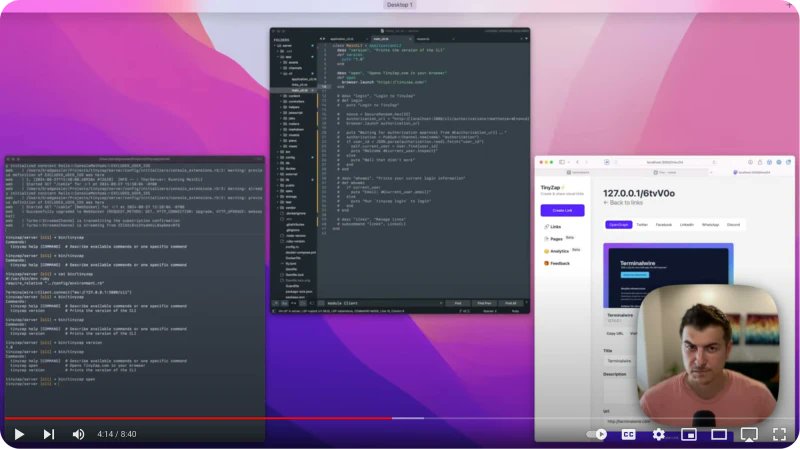
Task: Open video player settings gear
Action: pos(659,434)
